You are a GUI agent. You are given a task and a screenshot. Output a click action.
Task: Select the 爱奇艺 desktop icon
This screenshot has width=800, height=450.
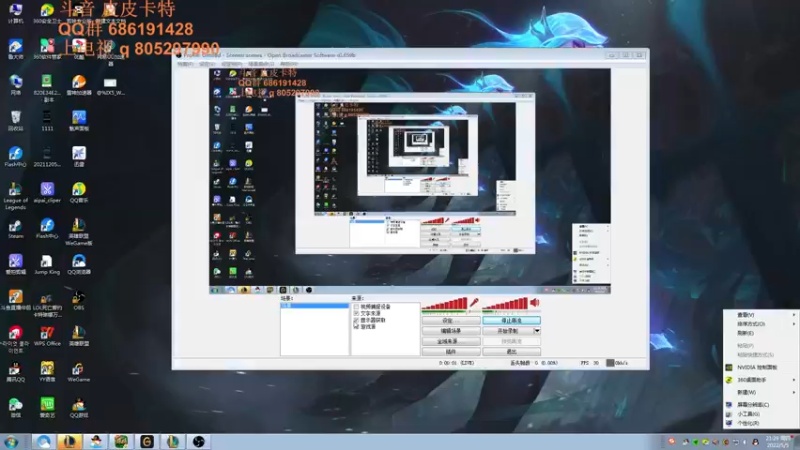(x=47, y=408)
